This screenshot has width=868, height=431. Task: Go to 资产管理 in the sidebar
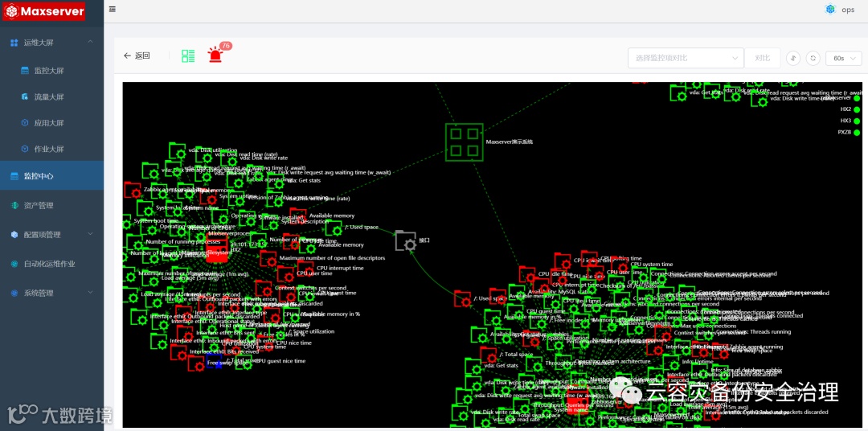pyautogui.click(x=52, y=206)
